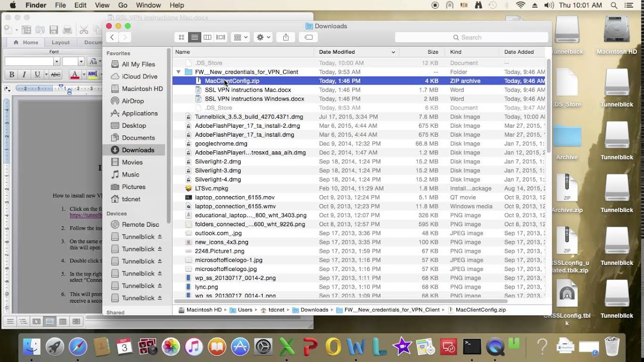The image size is (644, 362).
Task: Open the Archive folder on desktop
Action: pos(567,142)
